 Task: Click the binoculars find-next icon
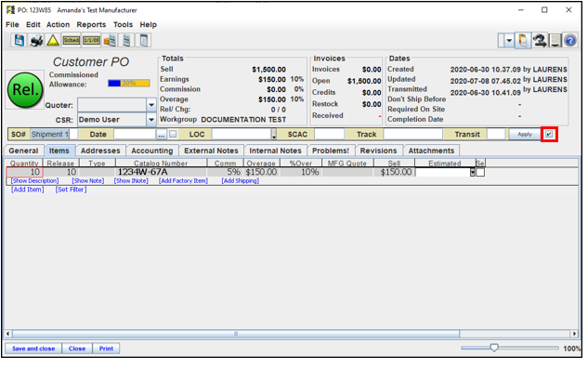540,41
